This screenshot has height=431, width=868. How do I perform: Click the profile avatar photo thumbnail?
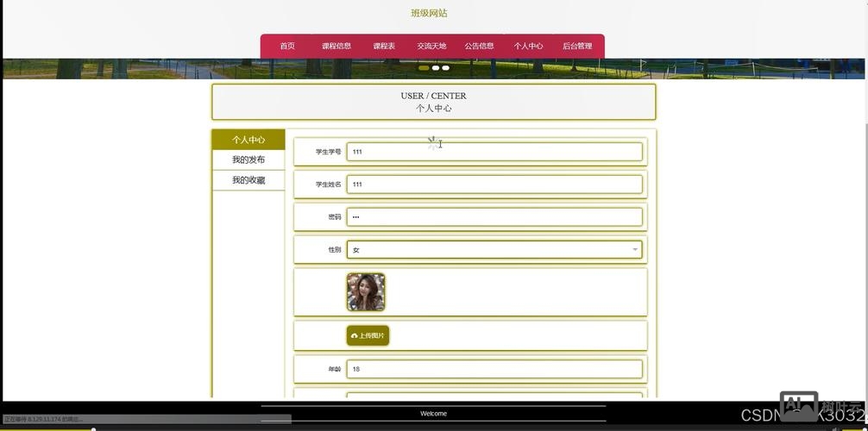pos(366,292)
